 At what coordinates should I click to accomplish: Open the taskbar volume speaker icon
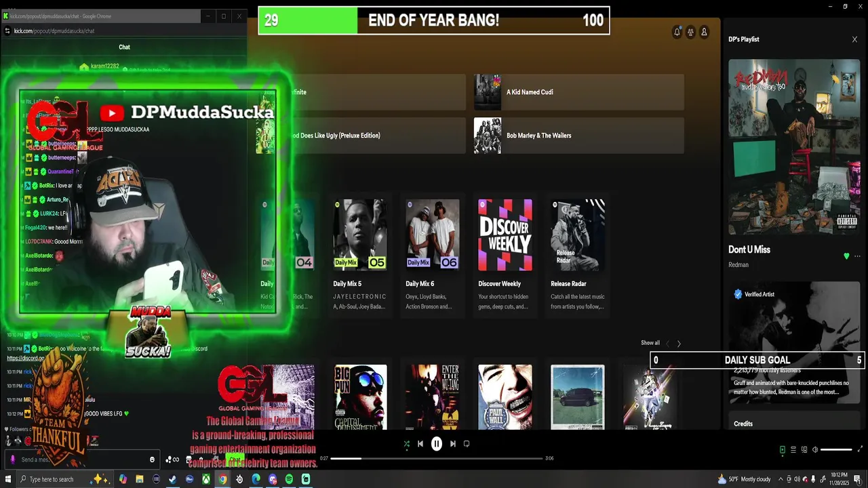coord(797,479)
